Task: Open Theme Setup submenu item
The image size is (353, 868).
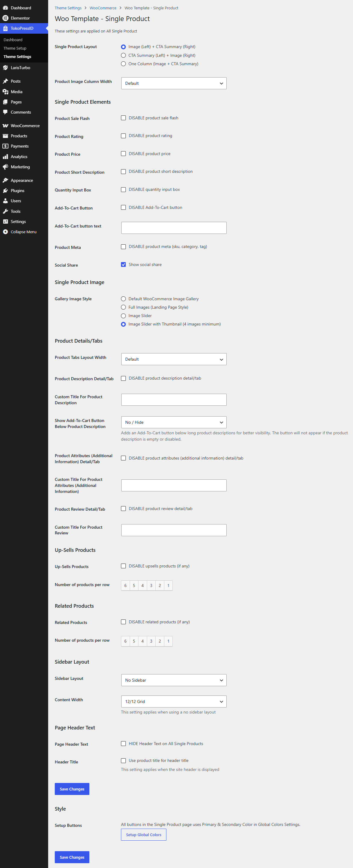Action: pyautogui.click(x=15, y=48)
